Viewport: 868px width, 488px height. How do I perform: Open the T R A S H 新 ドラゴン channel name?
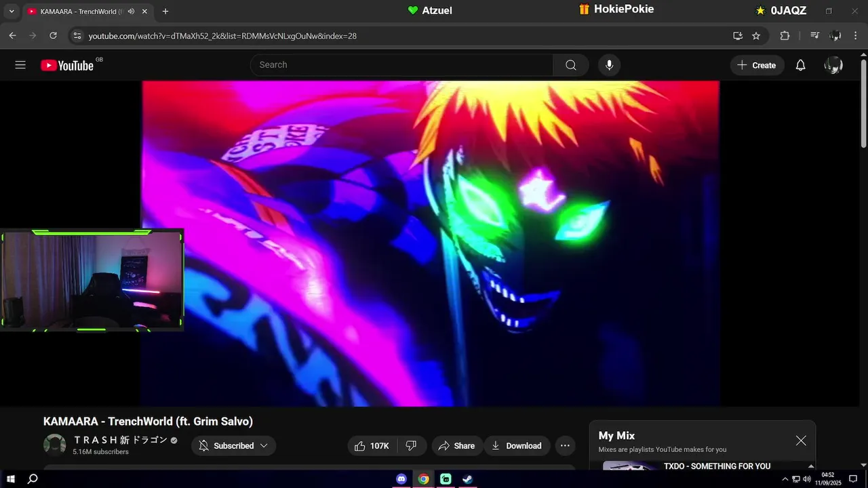click(x=120, y=440)
